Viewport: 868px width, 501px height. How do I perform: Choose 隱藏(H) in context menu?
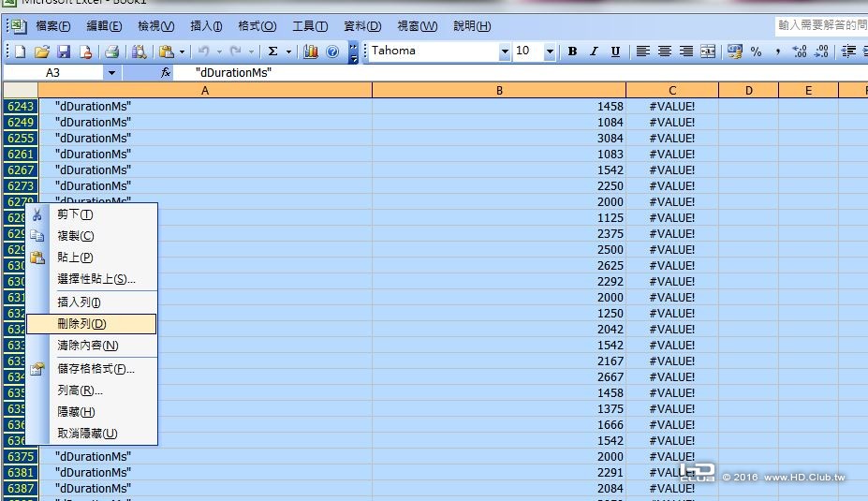(92, 412)
